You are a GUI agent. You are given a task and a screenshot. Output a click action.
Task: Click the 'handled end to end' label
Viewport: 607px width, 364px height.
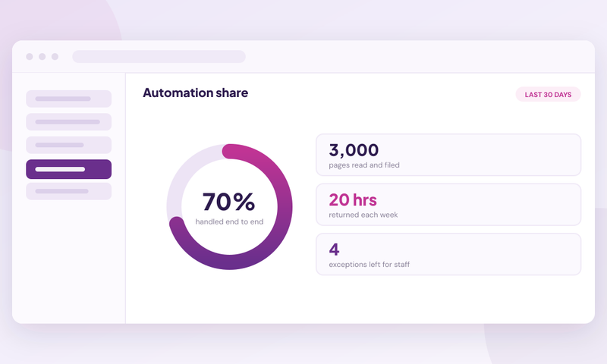click(x=229, y=221)
